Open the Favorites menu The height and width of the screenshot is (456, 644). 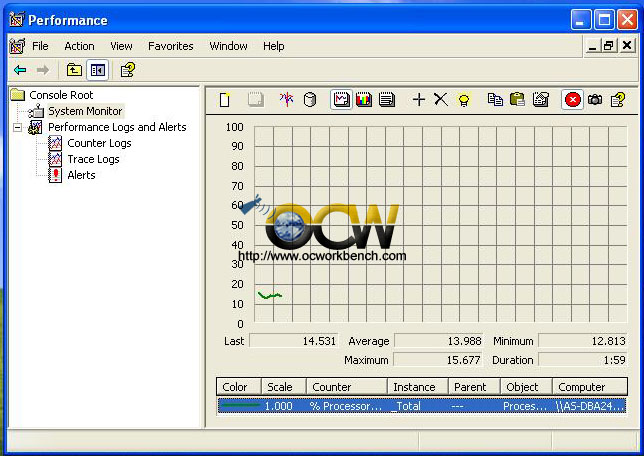point(170,46)
